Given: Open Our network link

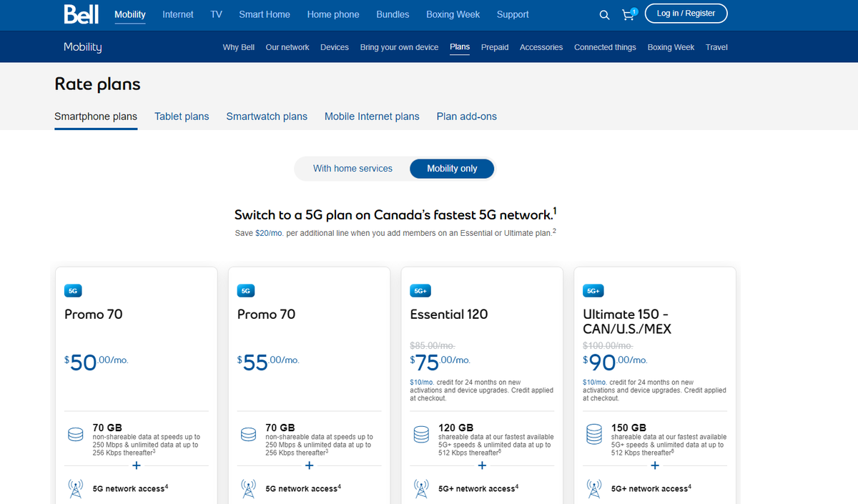Looking at the screenshot, I should point(287,47).
